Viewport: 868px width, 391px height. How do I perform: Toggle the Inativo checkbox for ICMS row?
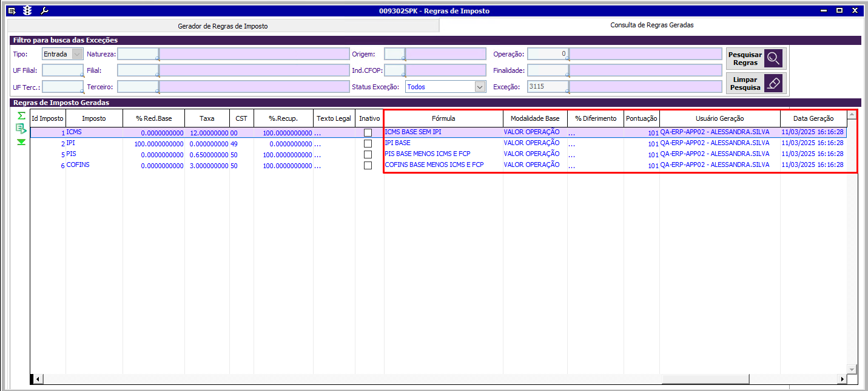[368, 132]
